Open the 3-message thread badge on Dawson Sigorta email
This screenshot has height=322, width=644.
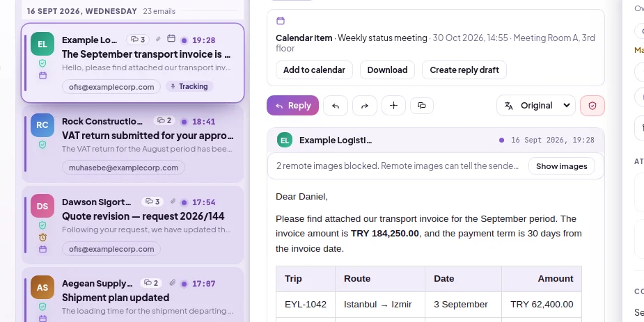[x=152, y=202]
